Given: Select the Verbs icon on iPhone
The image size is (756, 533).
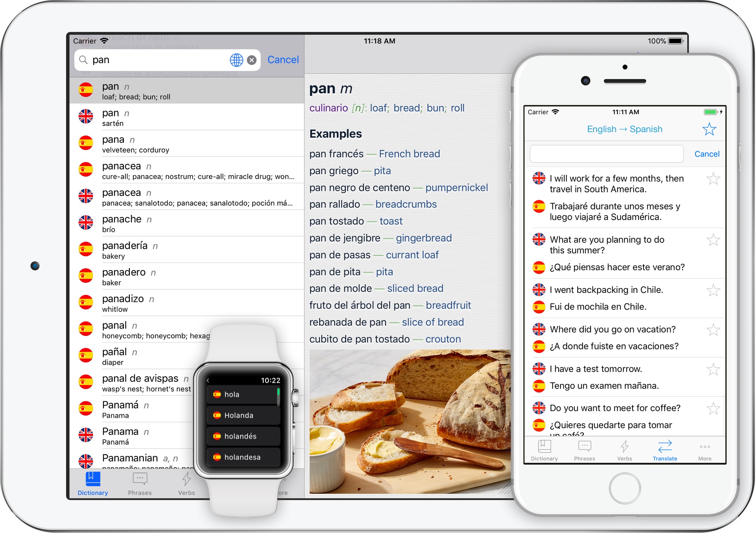Looking at the screenshot, I should pos(625,449).
